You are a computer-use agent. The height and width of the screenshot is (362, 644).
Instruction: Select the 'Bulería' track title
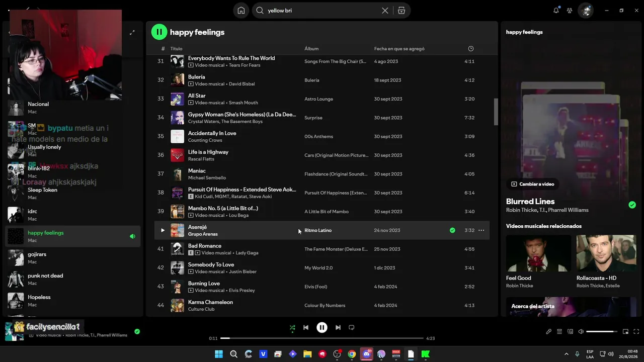click(x=196, y=77)
